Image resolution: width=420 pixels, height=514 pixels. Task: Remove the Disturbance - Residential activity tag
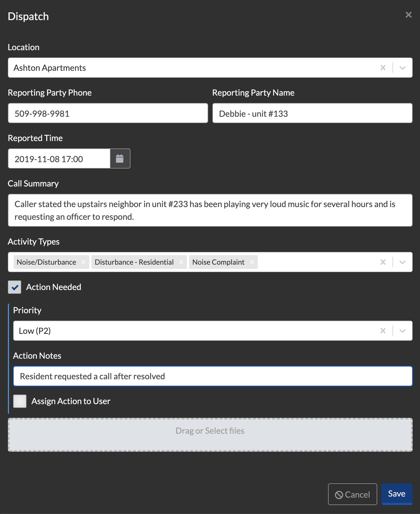(181, 262)
